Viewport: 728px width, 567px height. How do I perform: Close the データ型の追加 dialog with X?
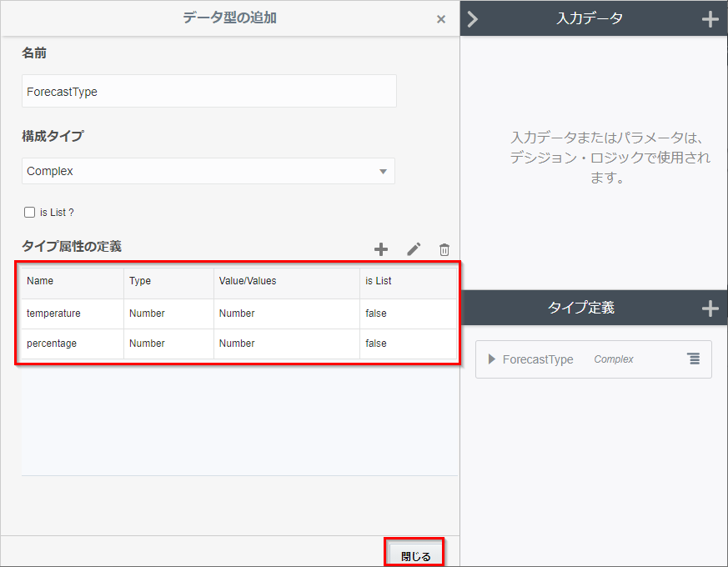(441, 19)
